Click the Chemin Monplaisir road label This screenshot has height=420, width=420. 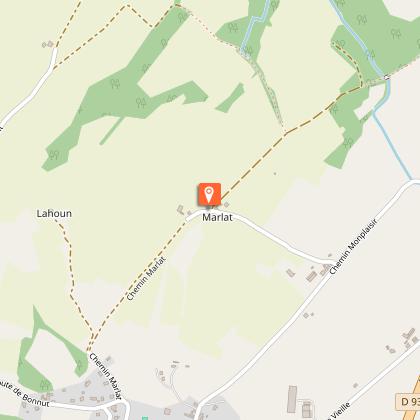(354, 246)
